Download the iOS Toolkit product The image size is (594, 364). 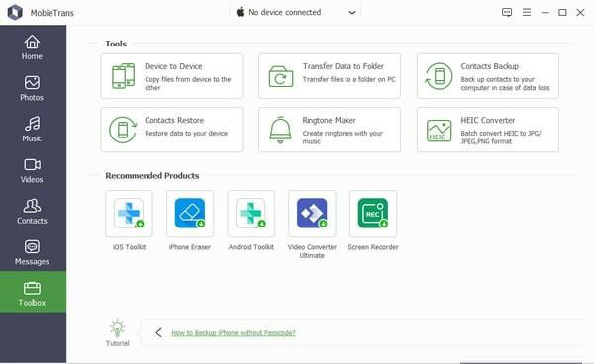[129, 214]
